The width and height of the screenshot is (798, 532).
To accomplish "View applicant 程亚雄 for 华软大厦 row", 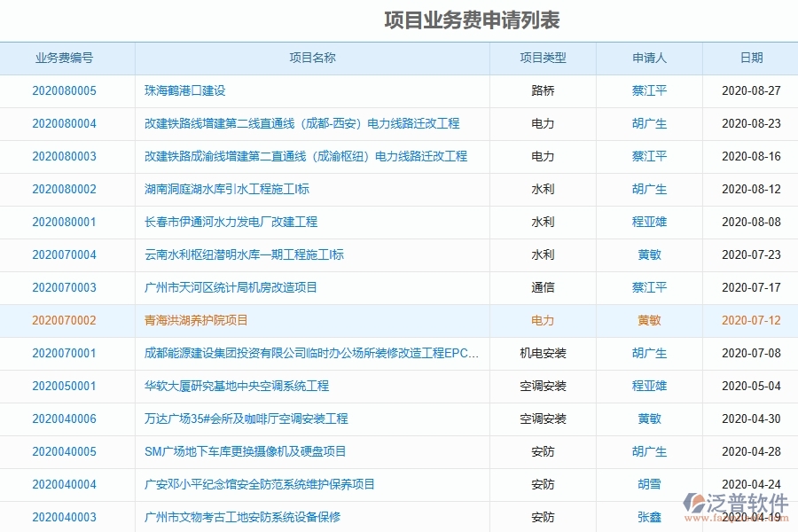I will pyautogui.click(x=650, y=386).
